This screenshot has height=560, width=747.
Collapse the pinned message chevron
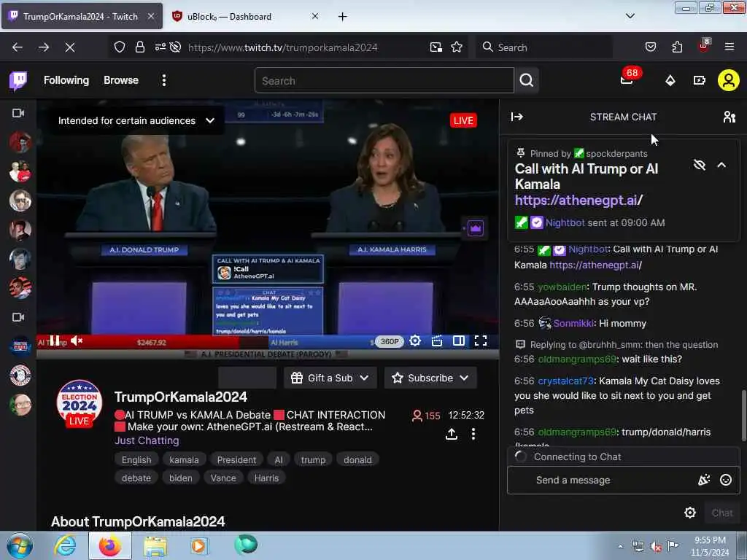pos(721,166)
